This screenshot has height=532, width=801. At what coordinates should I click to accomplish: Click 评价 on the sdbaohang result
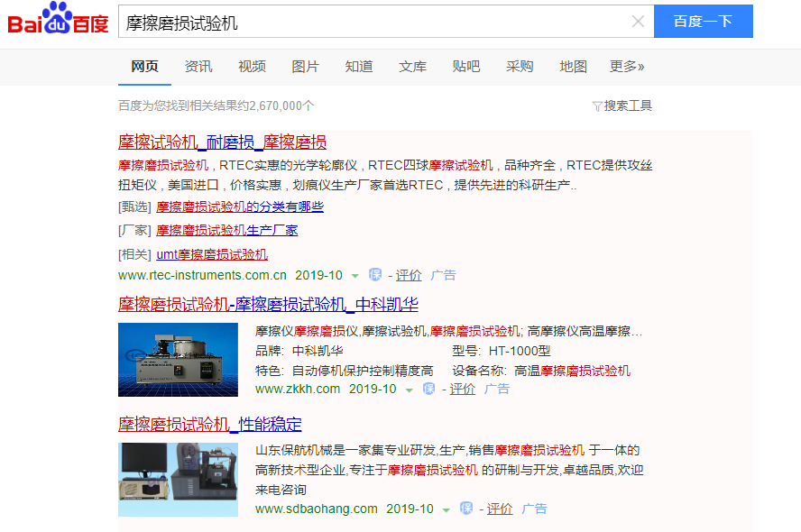pos(500,509)
